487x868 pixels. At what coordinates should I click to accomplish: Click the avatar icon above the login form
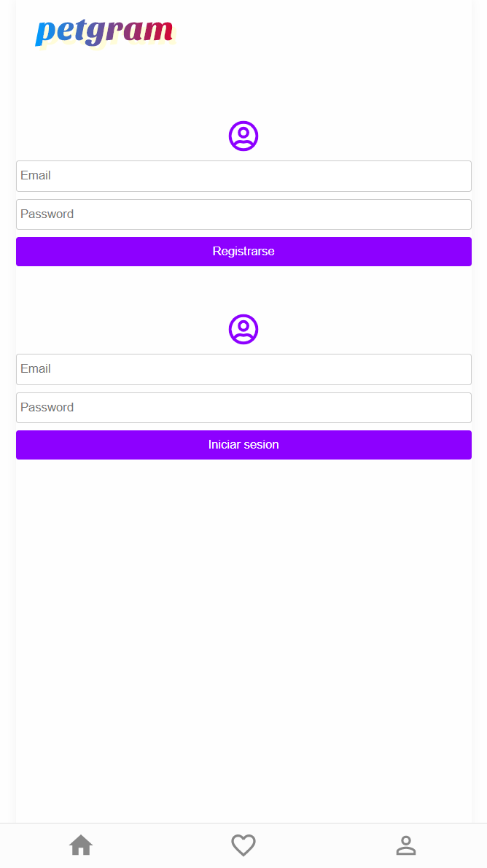point(243,329)
